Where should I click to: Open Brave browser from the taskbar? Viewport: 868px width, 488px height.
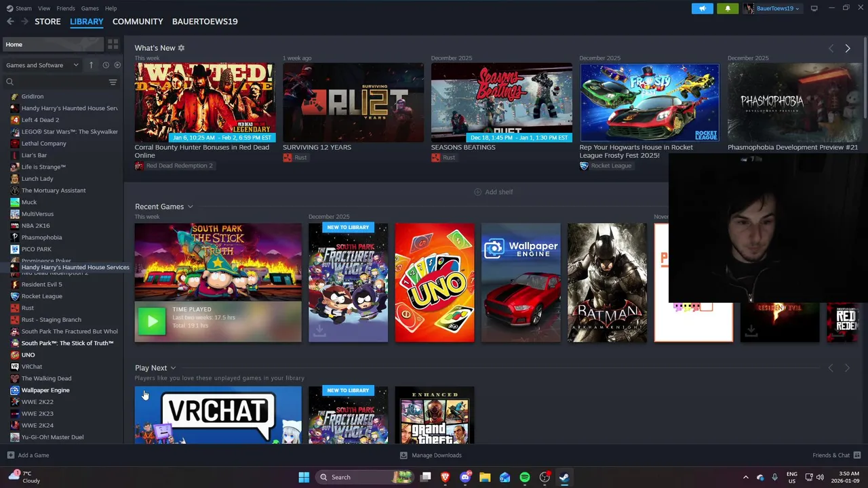click(x=446, y=477)
